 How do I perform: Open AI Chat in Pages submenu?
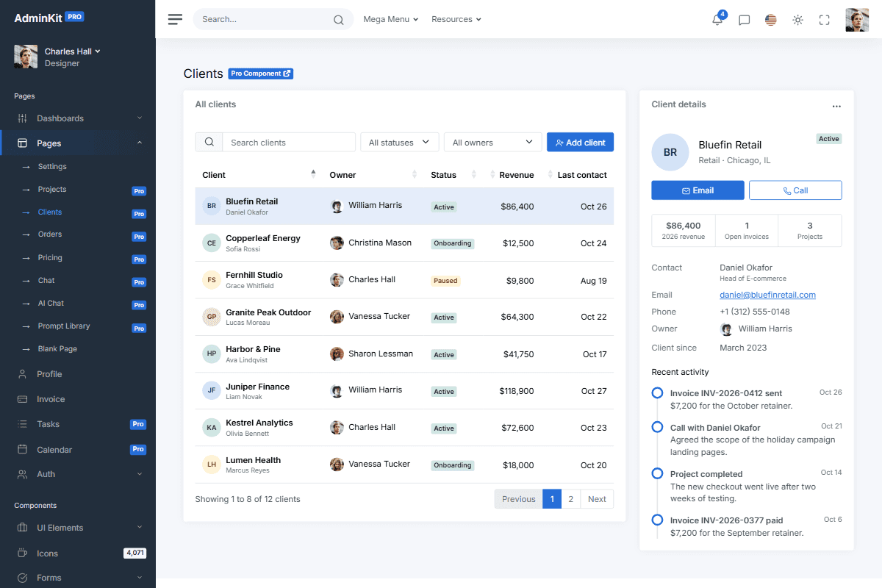(51, 304)
